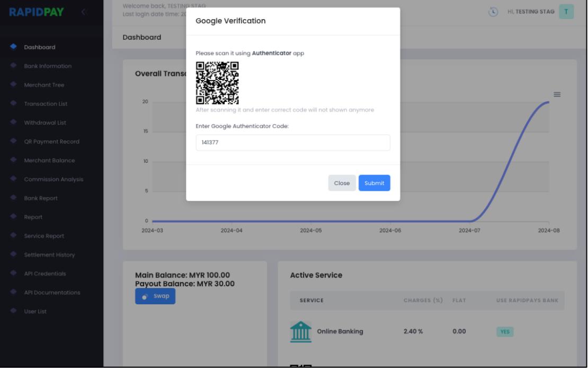Click the RapidPay logo
The height and width of the screenshot is (368, 588).
(x=36, y=11)
